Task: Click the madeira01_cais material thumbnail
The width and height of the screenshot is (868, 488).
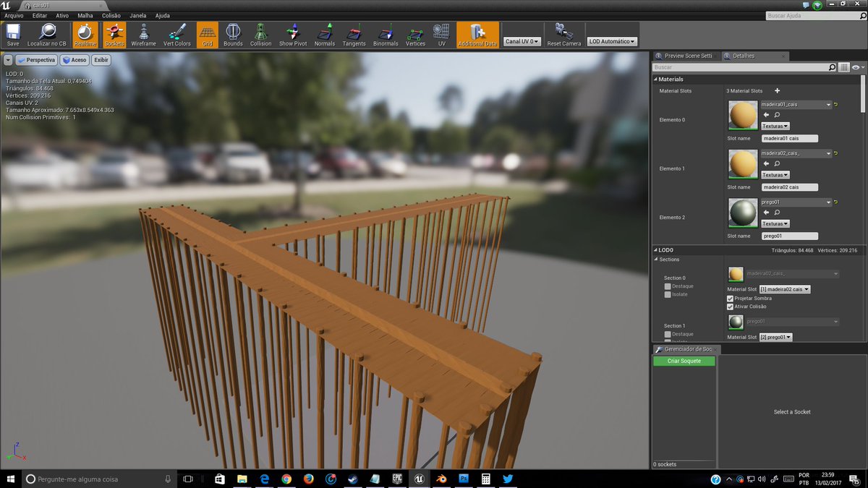Action: pyautogui.click(x=743, y=116)
